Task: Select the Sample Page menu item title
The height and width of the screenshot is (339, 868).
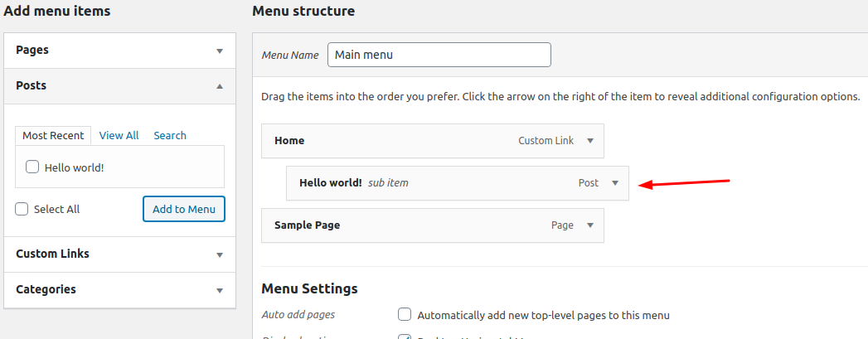Action: click(x=307, y=225)
